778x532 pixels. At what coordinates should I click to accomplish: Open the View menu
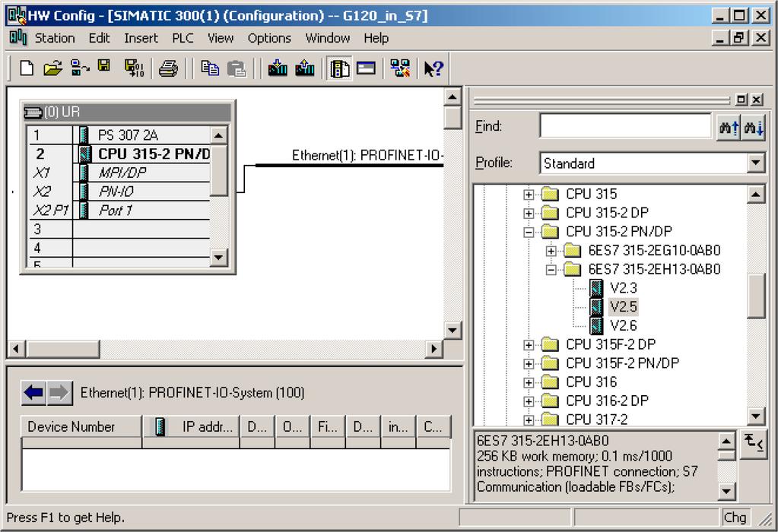pos(221,38)
